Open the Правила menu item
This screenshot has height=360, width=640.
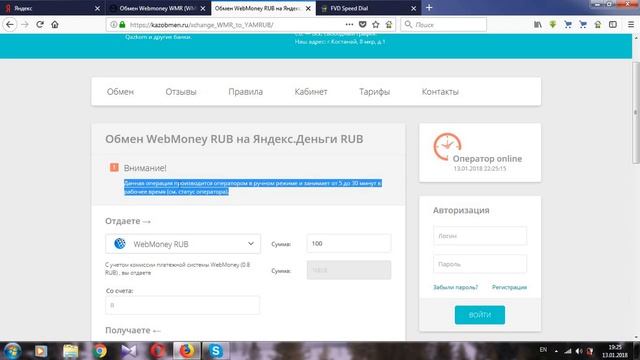(245, 92)
